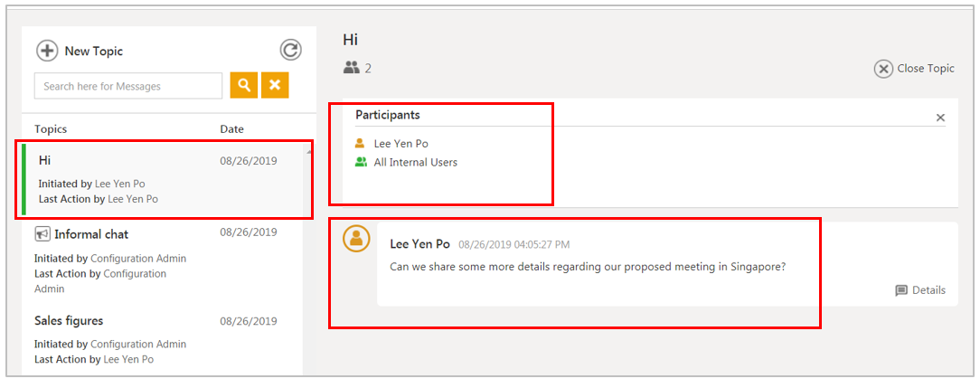Image resolution: width=980 pixels, height=388 pixels.
Task: Open message Details
Action: point(920,290)
